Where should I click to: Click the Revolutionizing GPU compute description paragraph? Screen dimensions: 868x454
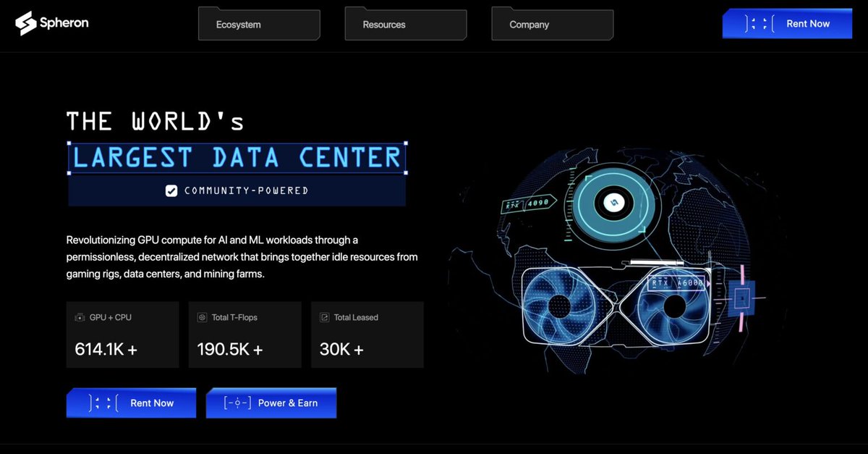[242, 257]
